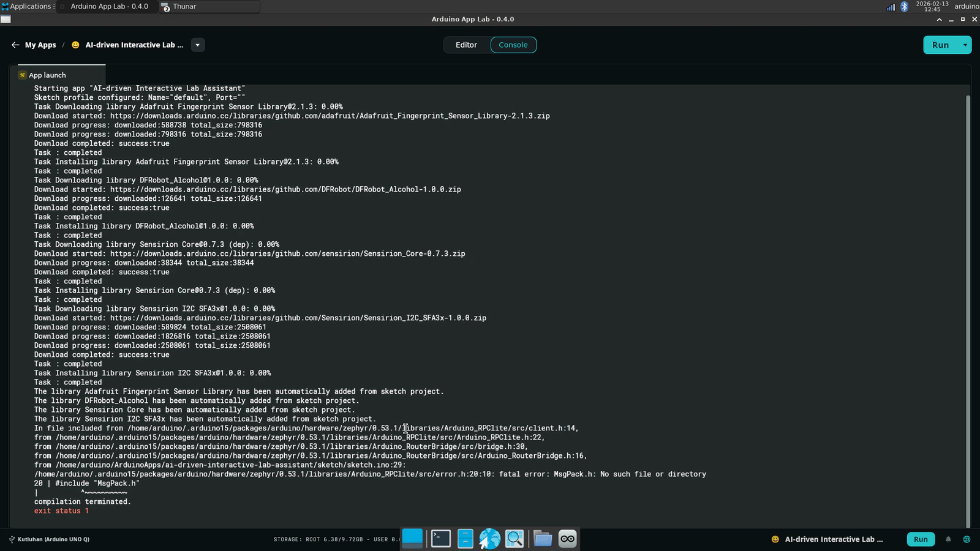Click the DFRobot_Alcohol-1.0.0.zip download URL

(x=285, y=189)
